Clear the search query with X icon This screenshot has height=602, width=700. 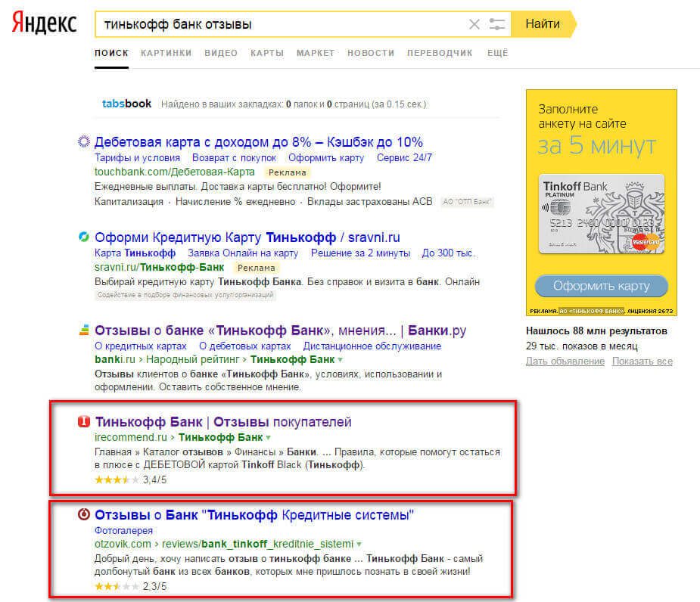click(x=474, y=24)
